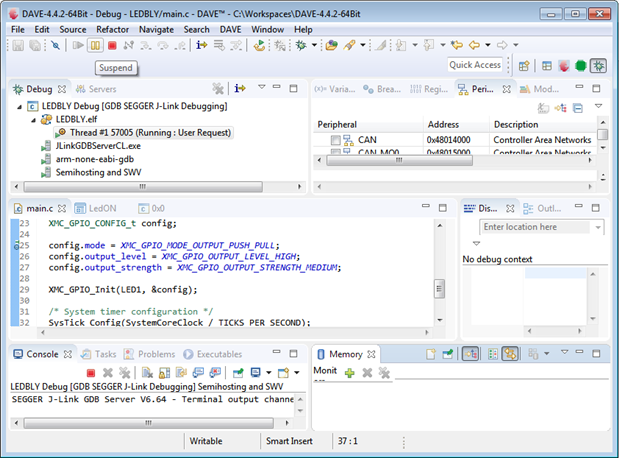Check the CAN peripheral checkbox
This screenshot has height=458, width=619.
pos(336,141)
